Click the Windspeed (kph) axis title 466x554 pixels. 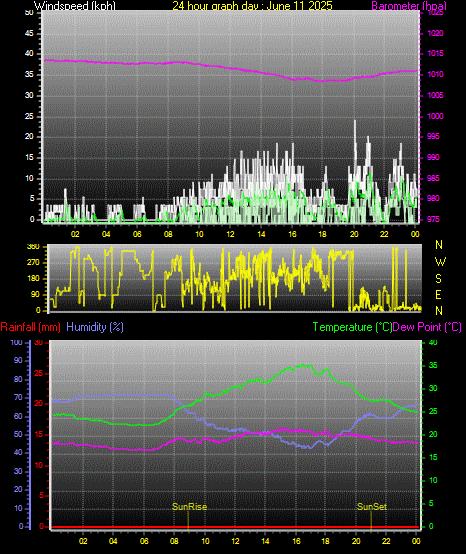point(75,6)
